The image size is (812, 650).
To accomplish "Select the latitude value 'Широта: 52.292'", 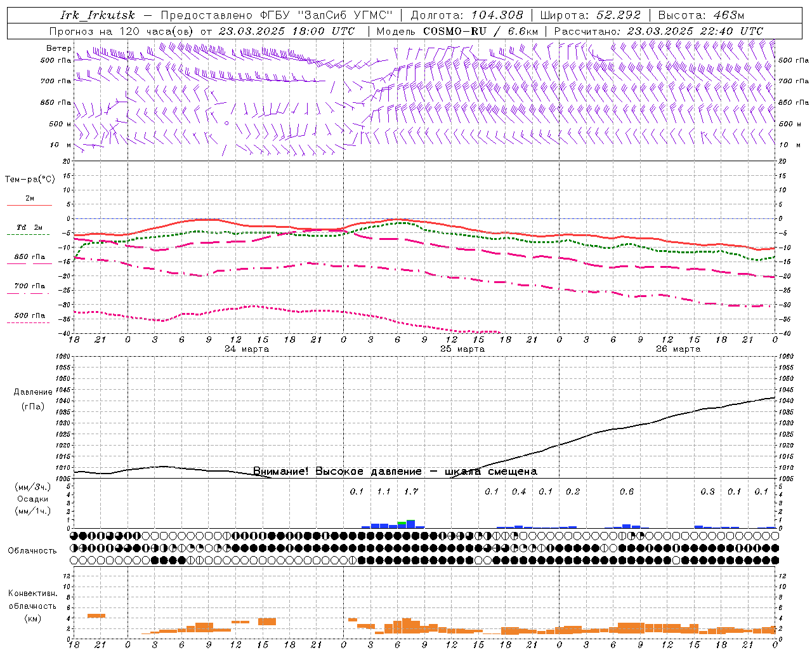I will [591, 15].
